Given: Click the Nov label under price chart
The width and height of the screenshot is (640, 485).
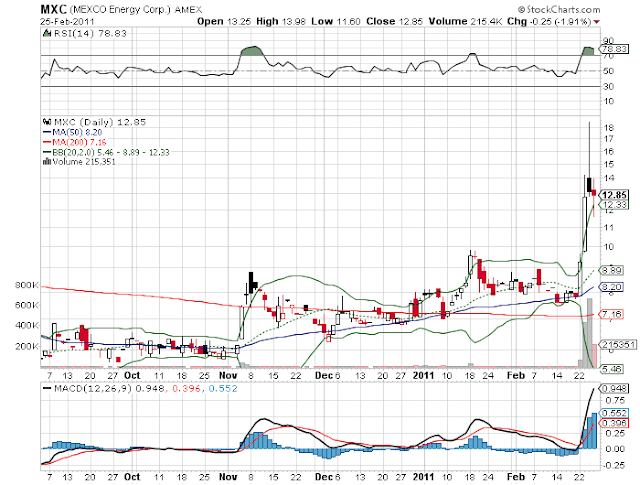Looking at the screenshot, I should pyautogui.click(x=228, y=375).
